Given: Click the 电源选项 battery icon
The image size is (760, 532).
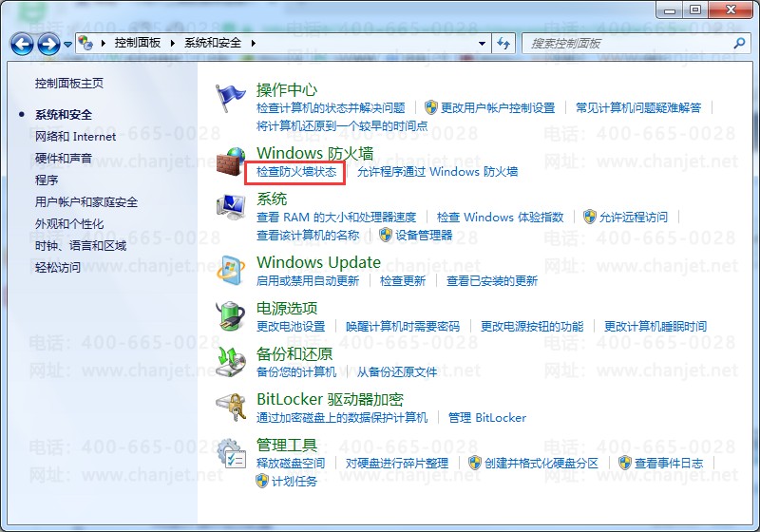Looking at the screenshot, I should [x=231, y=316].
